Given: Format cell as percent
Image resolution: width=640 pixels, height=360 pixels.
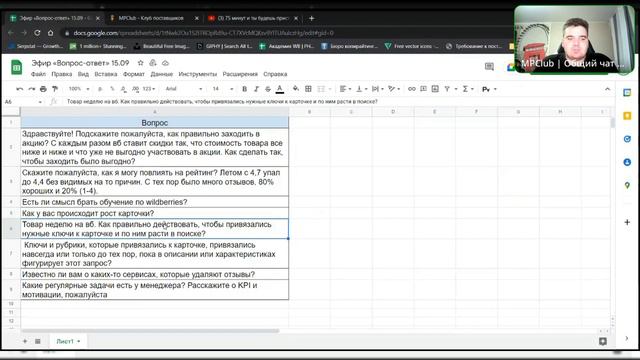Looking at the screenshot, I should click(x=112, y=89).
